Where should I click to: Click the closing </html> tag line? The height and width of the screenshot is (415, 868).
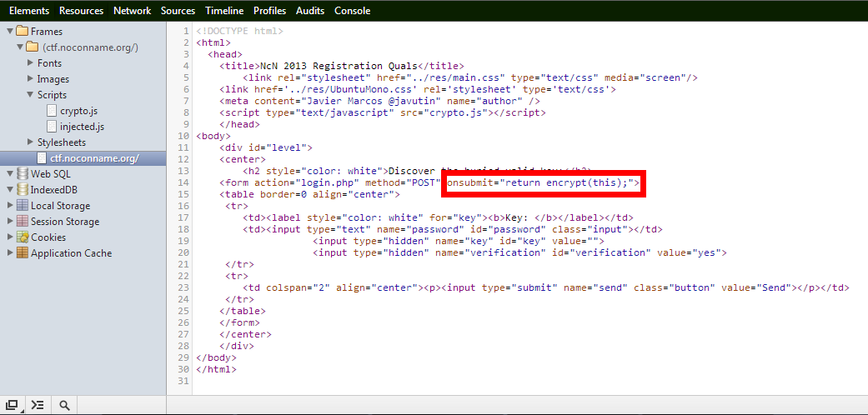pos(217,369)
